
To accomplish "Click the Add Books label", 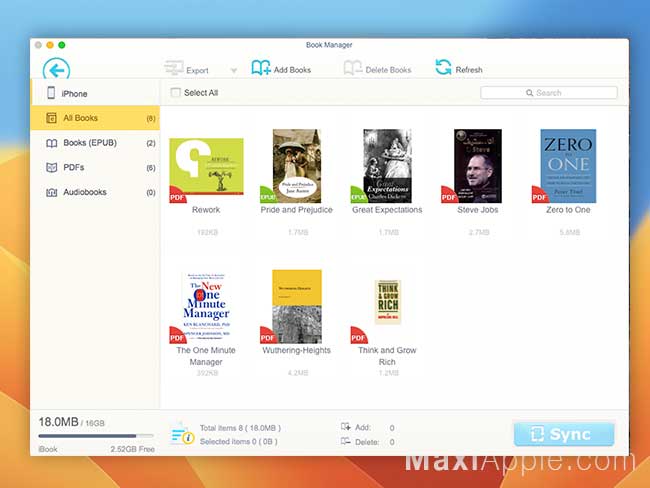I will [292, 70].
